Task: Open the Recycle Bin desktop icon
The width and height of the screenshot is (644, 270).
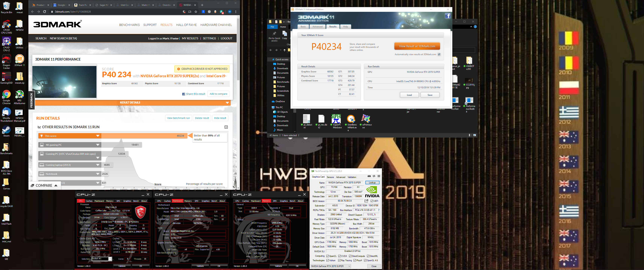Action: [x=7, y=7]
